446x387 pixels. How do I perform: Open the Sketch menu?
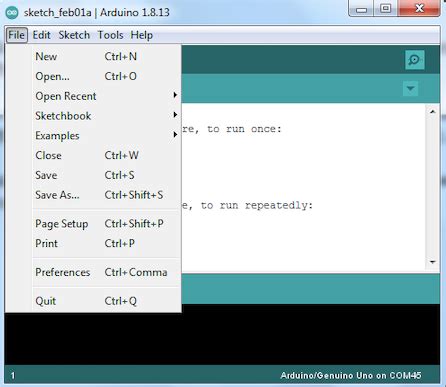tap(74, 35)
